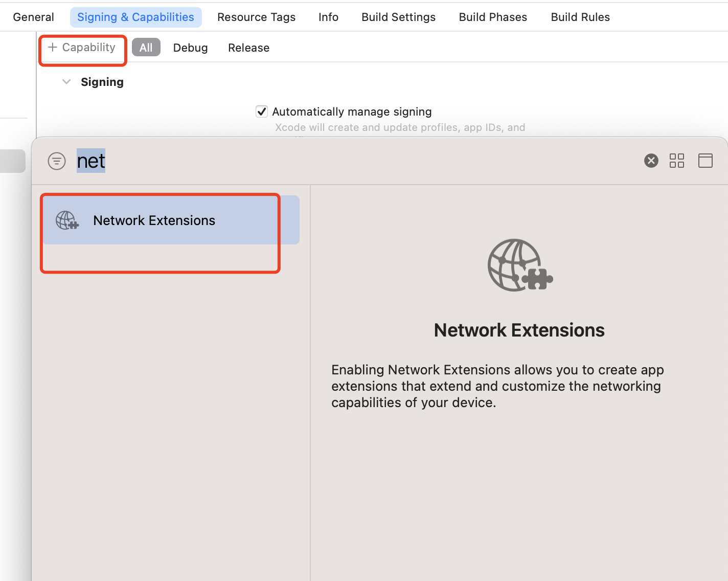
Task: Go to the Build Phases tab
Action: click(493, 17)
